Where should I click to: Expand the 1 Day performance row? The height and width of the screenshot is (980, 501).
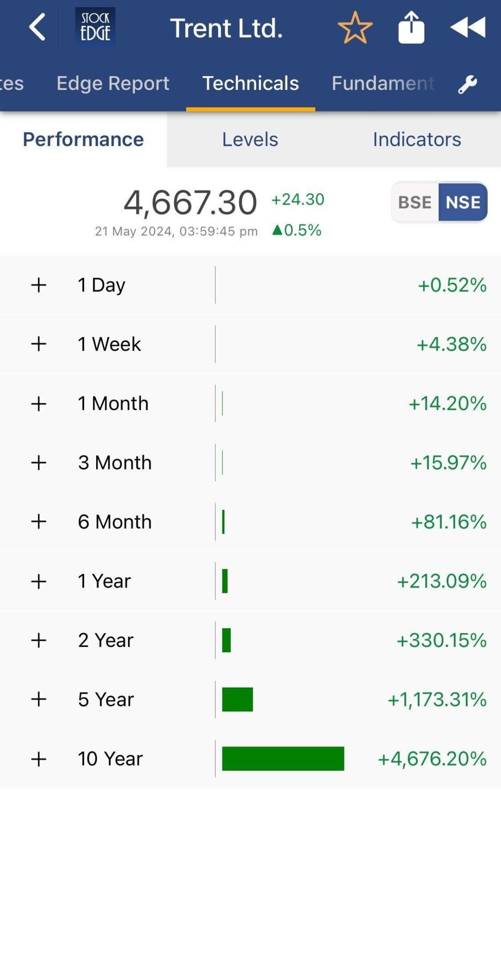tap(39, 285)
